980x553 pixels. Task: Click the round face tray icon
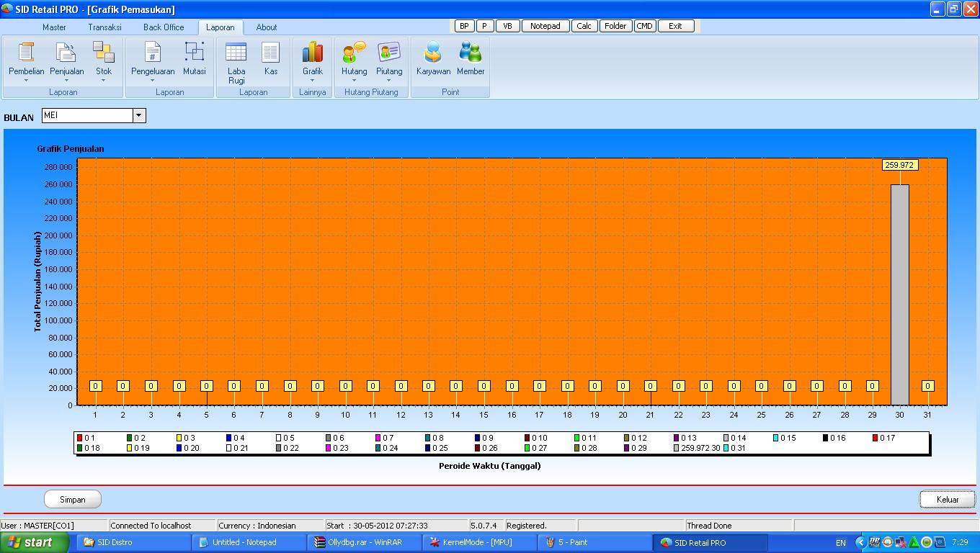coord(888,542)
